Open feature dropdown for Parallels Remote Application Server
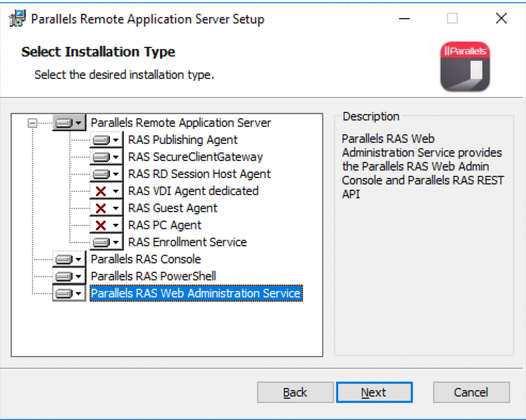This screenshot has height=420, width=526. click(x=69, y=123)
